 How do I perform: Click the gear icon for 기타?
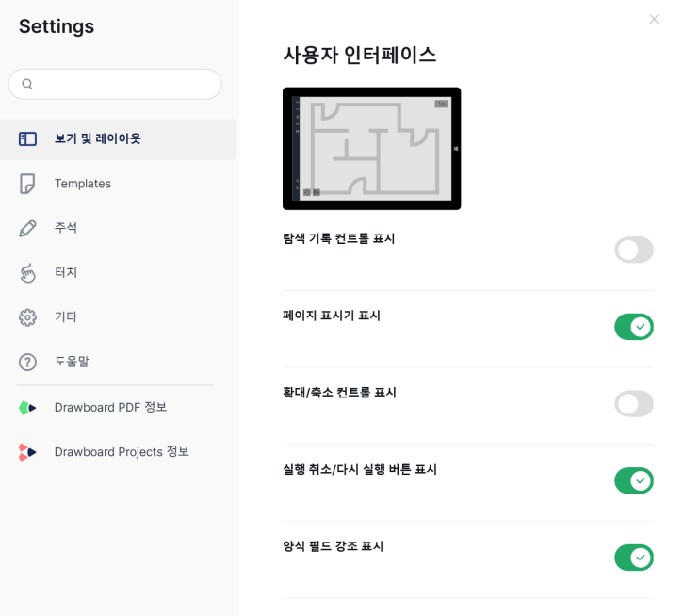[x=27, y=317]
